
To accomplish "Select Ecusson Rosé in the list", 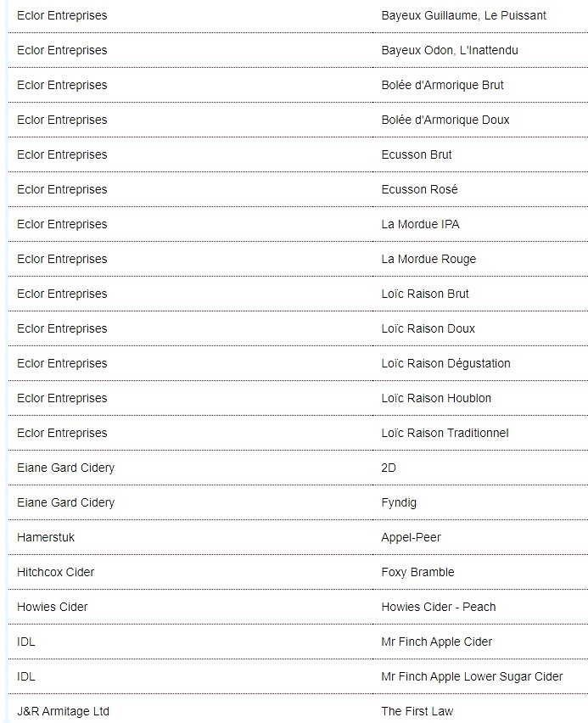I will coord(419,189).
